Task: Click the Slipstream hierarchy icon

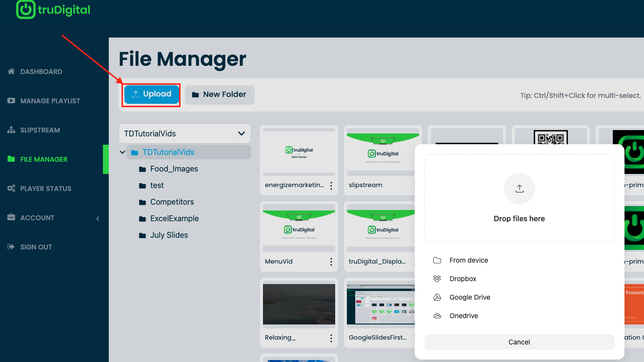Action: pyautogui.click(x=11, y=130)
